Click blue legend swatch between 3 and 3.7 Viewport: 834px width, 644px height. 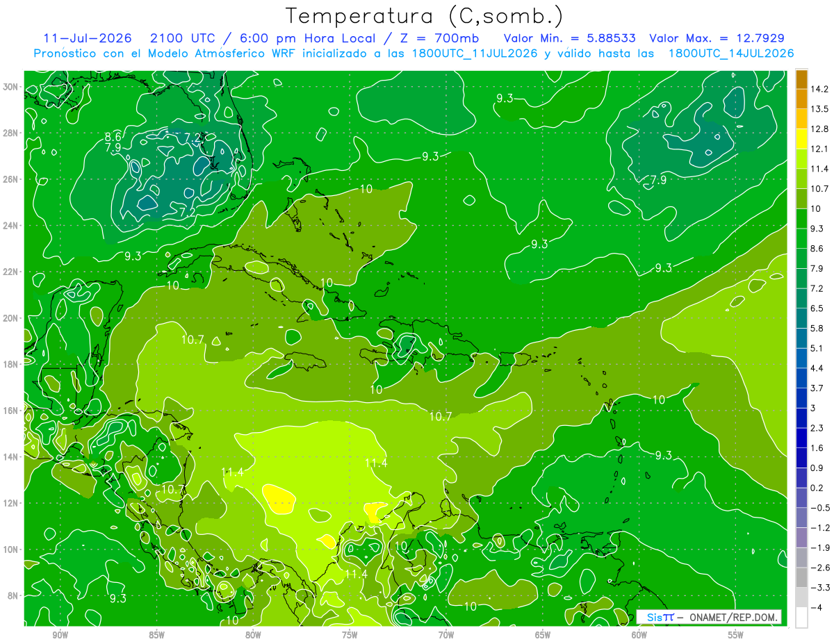coord(801,398)
